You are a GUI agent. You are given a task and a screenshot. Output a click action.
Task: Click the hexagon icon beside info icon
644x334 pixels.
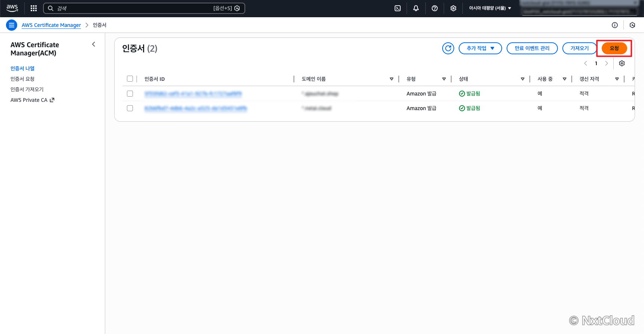632,25
